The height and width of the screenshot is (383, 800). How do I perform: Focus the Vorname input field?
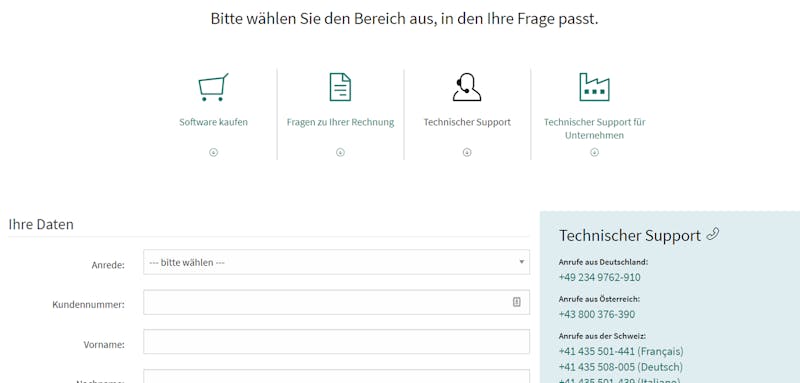(x=336, y=342)
